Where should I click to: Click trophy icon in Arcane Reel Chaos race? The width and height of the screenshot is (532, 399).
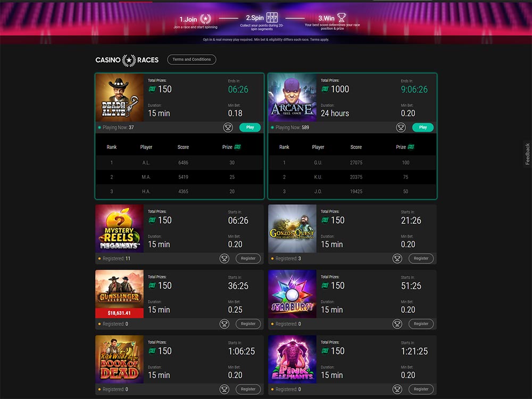(401, 128)
